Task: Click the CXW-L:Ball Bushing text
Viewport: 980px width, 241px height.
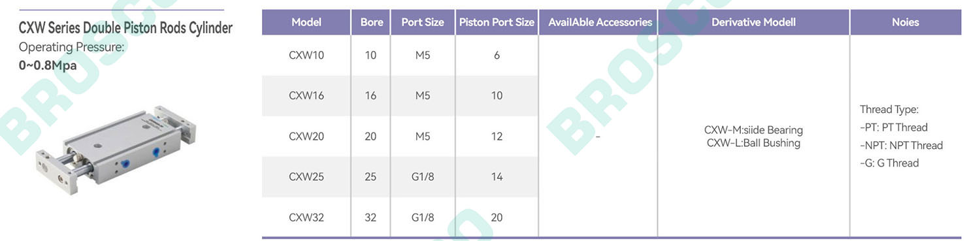Action: pyautogui.click(x=753, y=143)
